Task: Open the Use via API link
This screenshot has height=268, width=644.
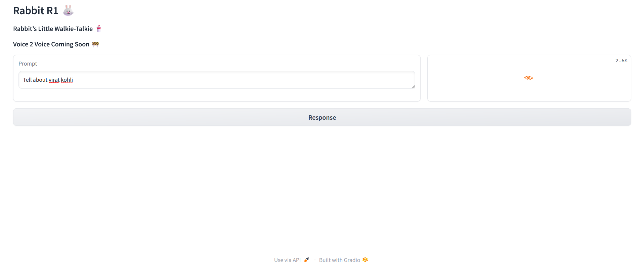Action: click(x=292, y=260)
